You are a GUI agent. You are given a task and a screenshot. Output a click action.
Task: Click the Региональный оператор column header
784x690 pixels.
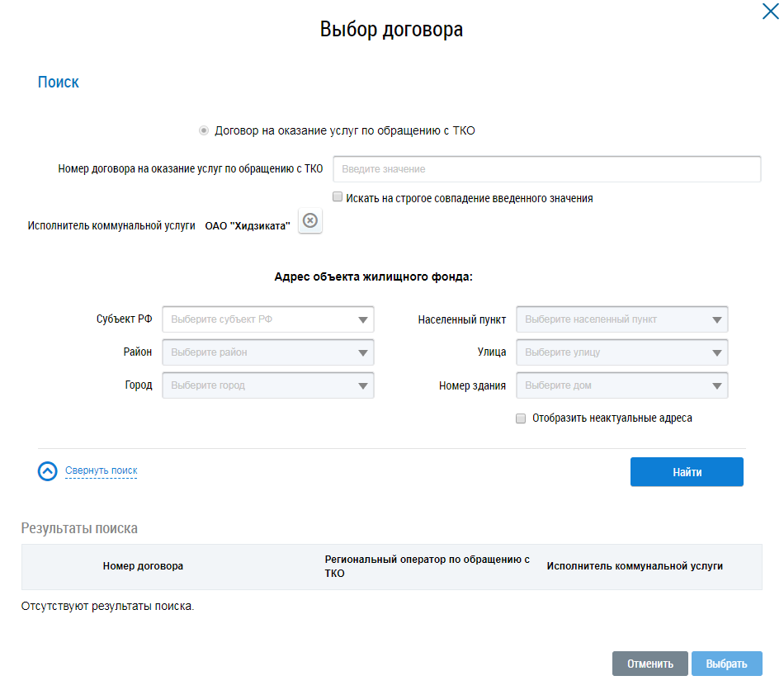(x=427, y=566)
